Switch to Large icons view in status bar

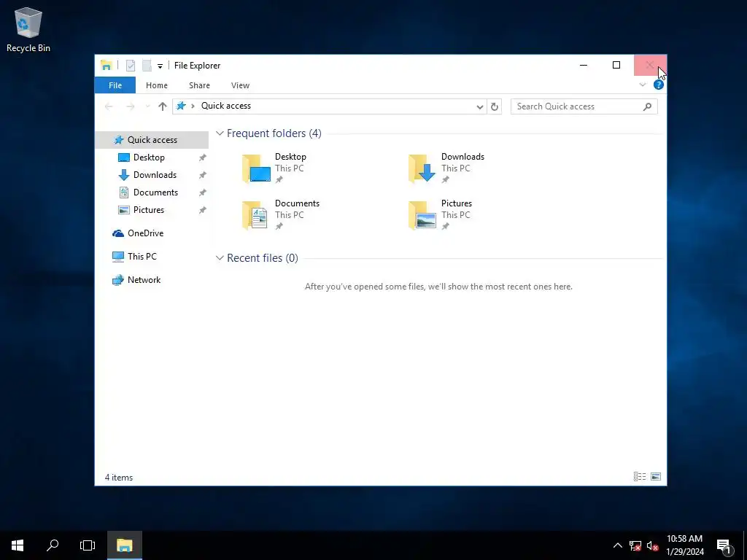tap(656, 477)
